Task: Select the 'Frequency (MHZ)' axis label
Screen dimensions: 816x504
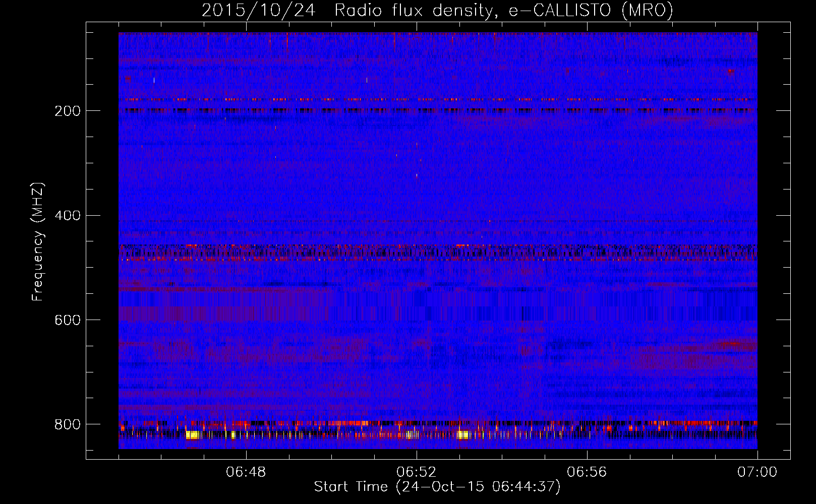Action: click(38, 242)
